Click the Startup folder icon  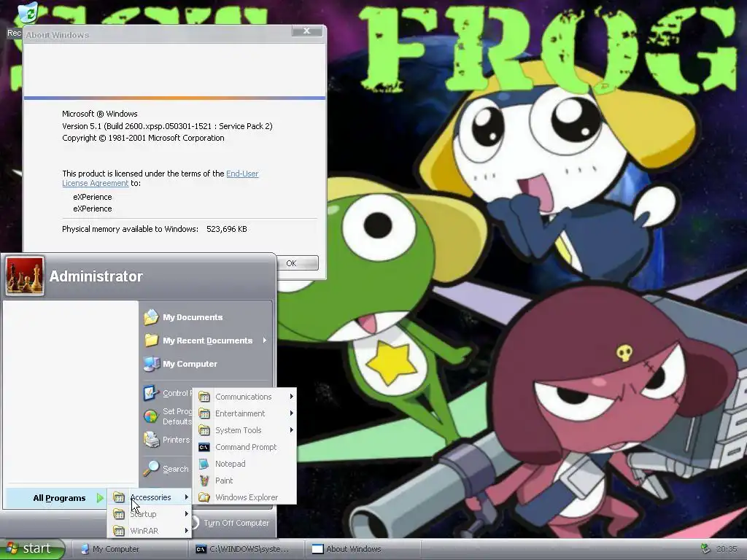coord(119,514)
